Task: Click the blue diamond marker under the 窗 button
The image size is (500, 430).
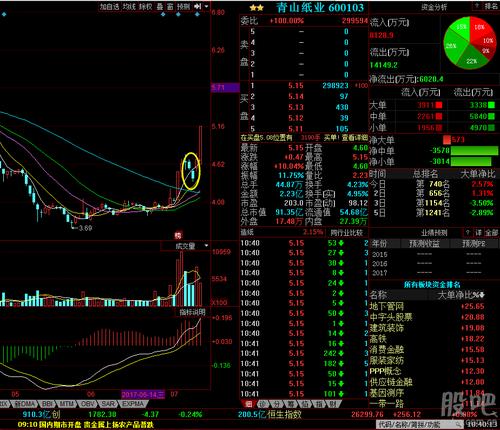Action: pos(178,15)
